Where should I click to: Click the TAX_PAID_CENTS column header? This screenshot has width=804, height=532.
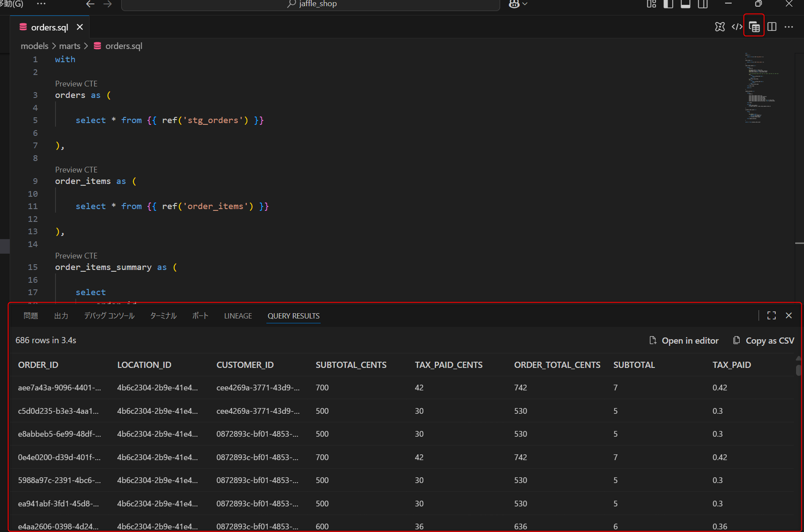[449, 365]
